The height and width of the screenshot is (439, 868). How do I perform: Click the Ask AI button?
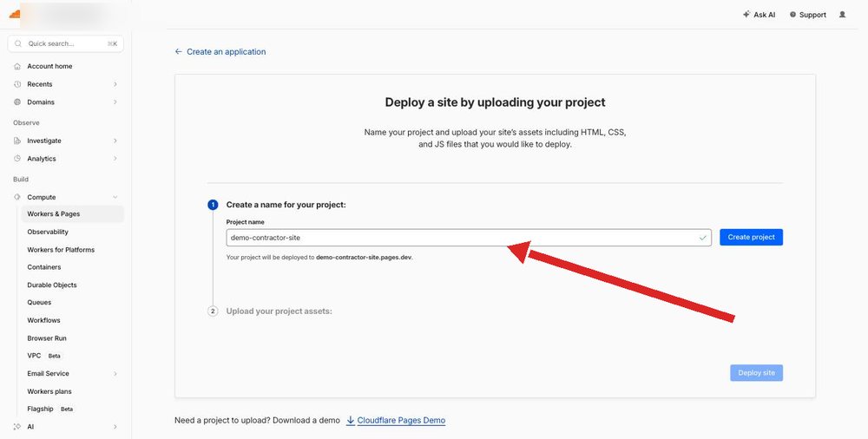click(x=759, y=15)
